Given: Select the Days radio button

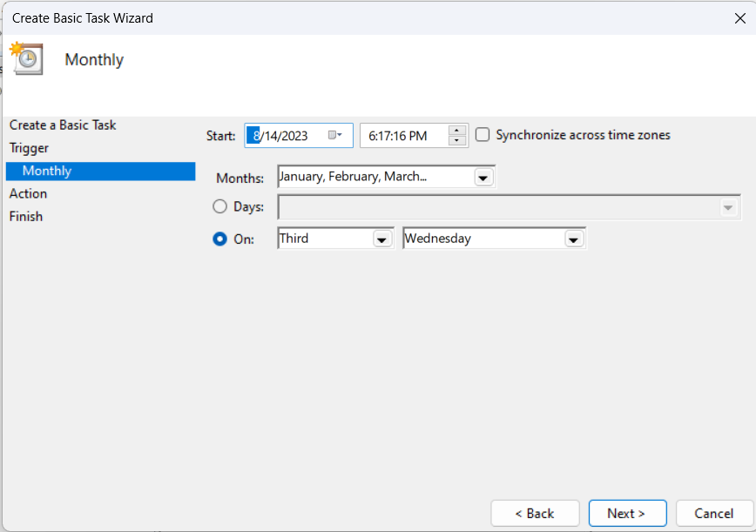Looking at the screenshot, I should pos(219,206).
